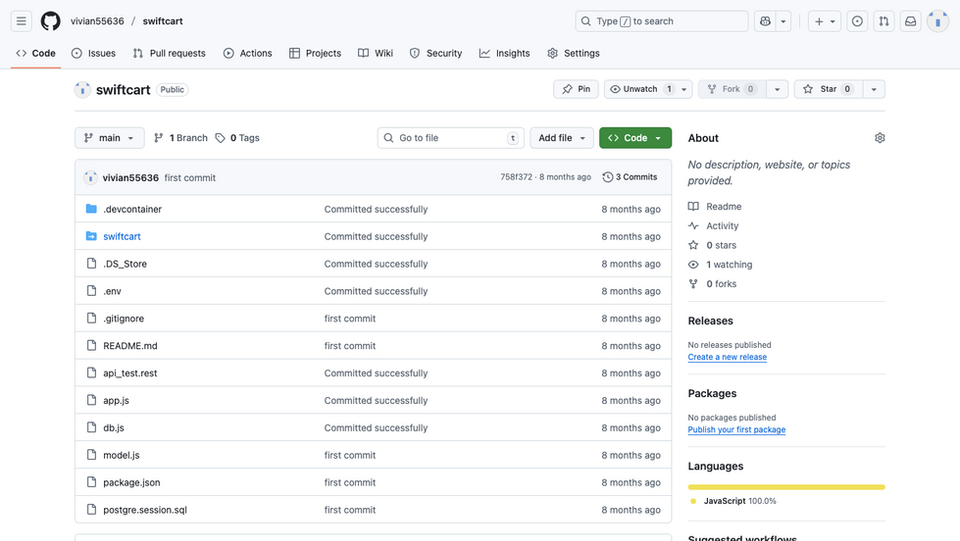Click the book icon next to Readme
This screenshot has height=541, width=960.
point(693,206)
